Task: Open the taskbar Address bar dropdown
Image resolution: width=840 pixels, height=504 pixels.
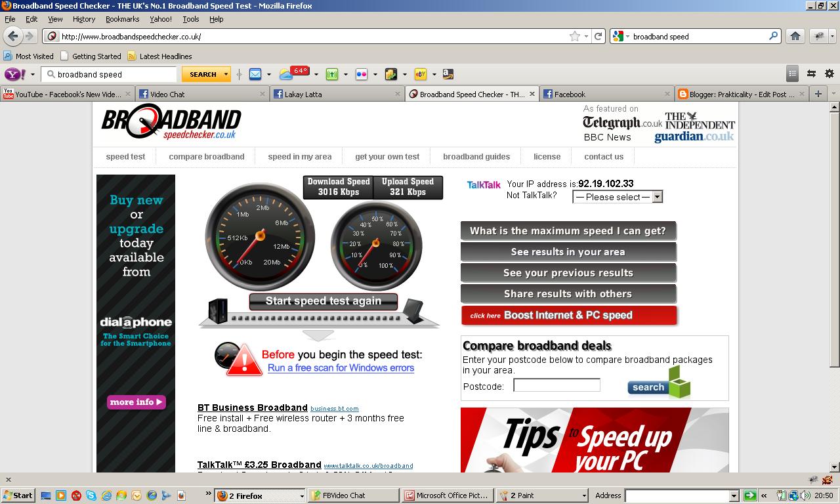Action: 734,496
